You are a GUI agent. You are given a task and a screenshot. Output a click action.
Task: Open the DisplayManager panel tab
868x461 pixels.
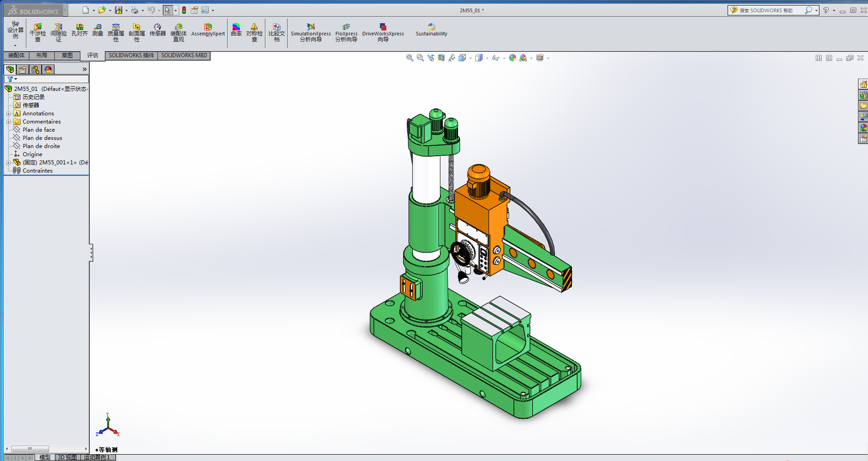pyautogui.click(x=48, y=69)
